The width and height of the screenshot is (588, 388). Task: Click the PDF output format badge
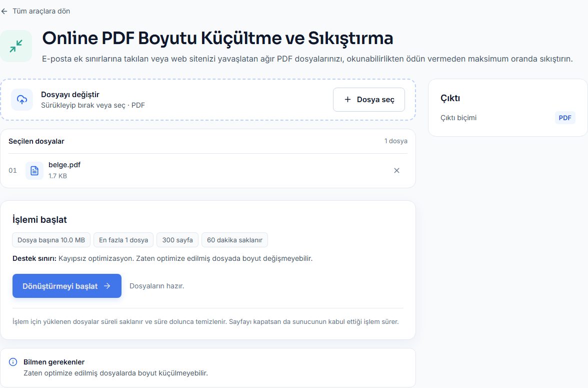tap(565, 118)
